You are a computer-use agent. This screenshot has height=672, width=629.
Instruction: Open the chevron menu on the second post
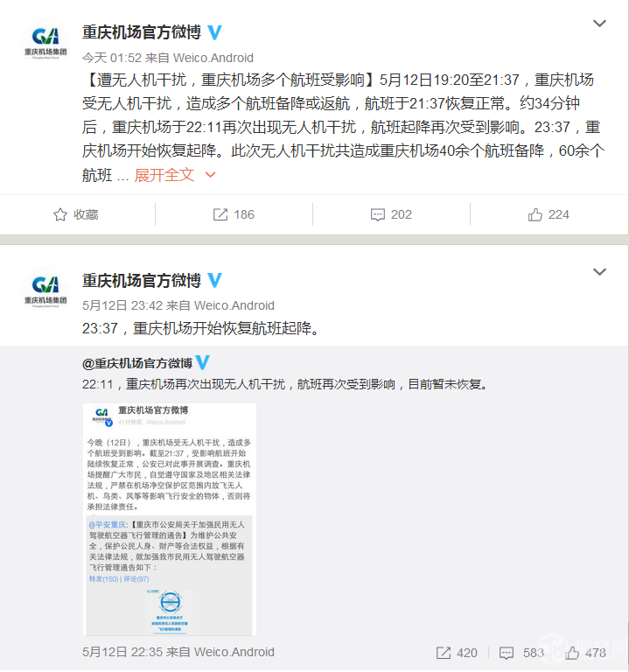(x=599, y=272)
